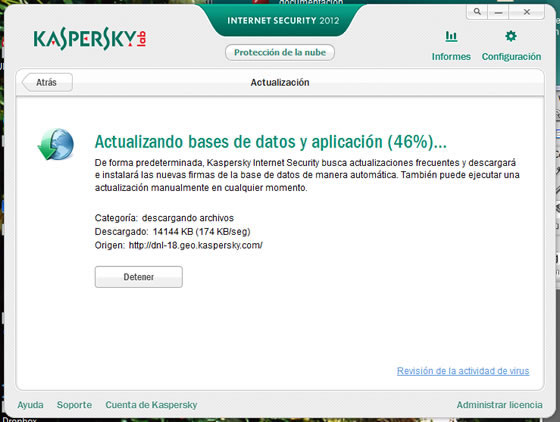The image size is (560, 422).
Task: Open Cuenta de Kaspersky link
Action: pos(151,405)
